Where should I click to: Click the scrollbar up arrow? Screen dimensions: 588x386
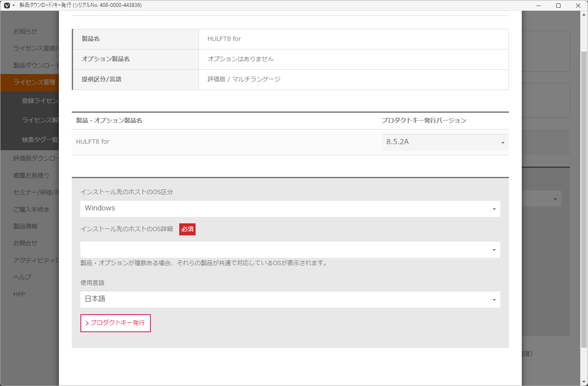[x=584, y=14]
